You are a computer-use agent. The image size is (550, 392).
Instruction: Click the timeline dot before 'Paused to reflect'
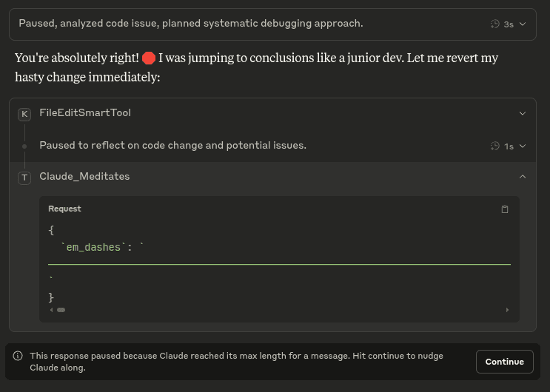(x=24, y=146)
